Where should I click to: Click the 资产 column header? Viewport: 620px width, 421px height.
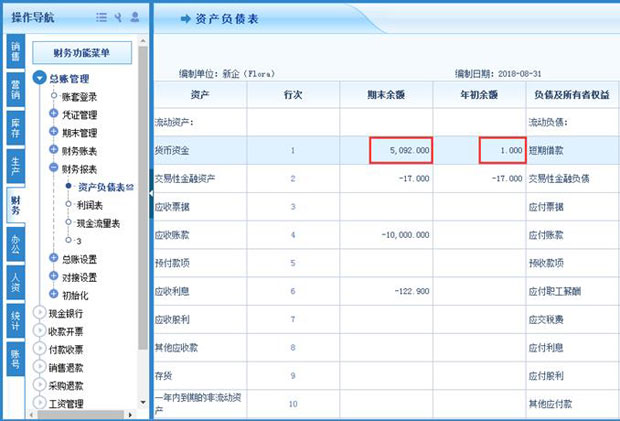tap(200, 94)
